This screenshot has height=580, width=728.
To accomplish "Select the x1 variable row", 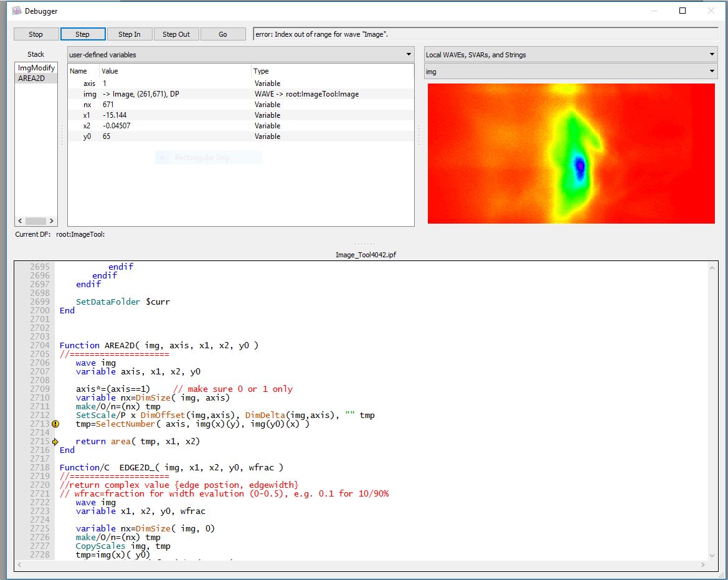I will (x=240, y=115).
